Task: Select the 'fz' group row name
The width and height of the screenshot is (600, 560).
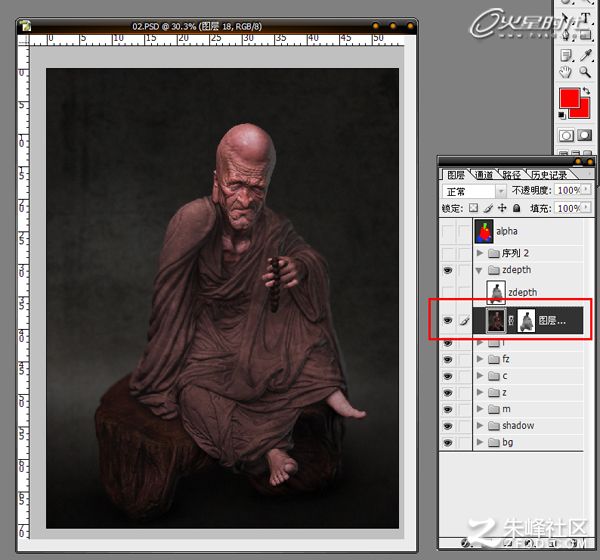Action: [506, 359]
